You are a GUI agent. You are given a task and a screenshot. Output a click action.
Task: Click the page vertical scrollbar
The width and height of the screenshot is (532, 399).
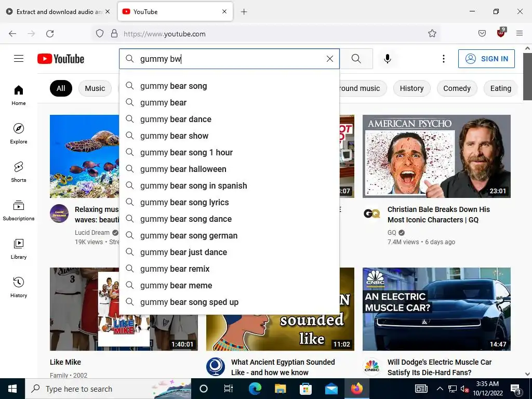(527, 77)
